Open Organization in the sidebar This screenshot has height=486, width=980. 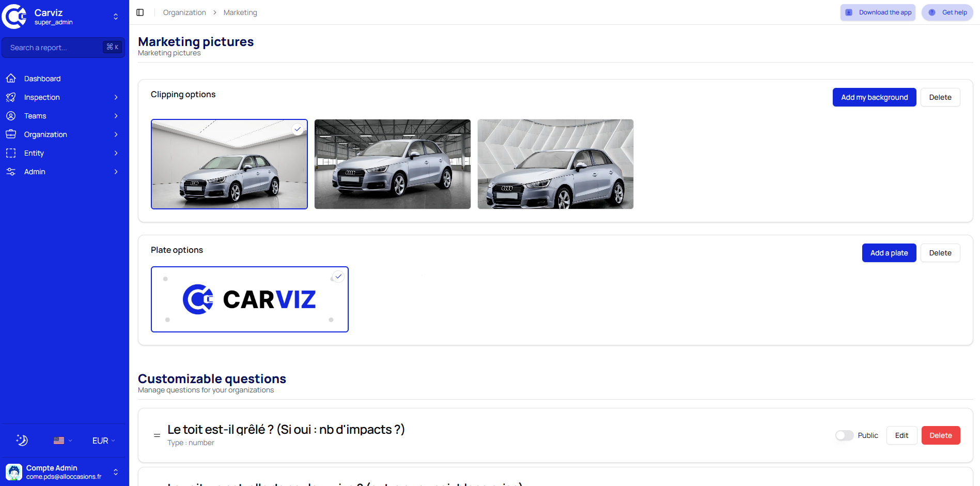click(x=64, y=134)
